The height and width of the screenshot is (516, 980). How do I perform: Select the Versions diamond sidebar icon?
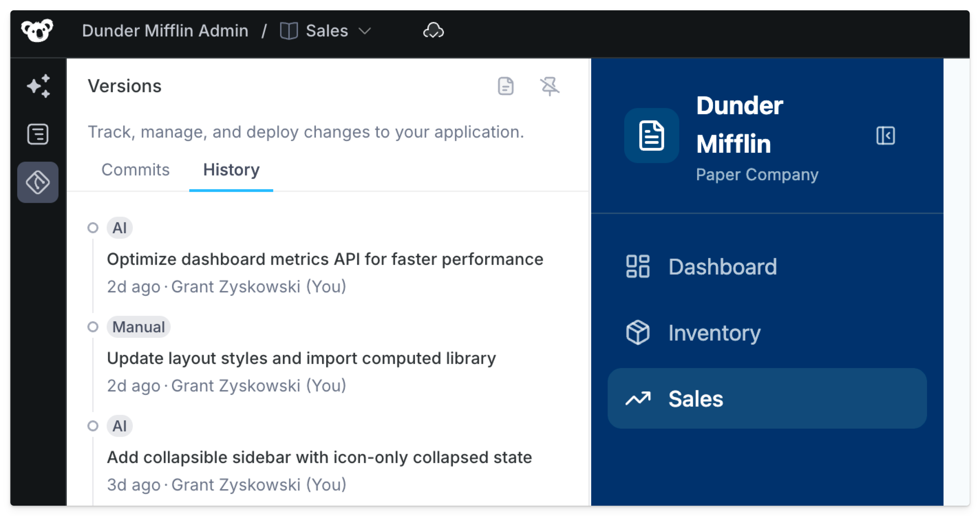38,182
